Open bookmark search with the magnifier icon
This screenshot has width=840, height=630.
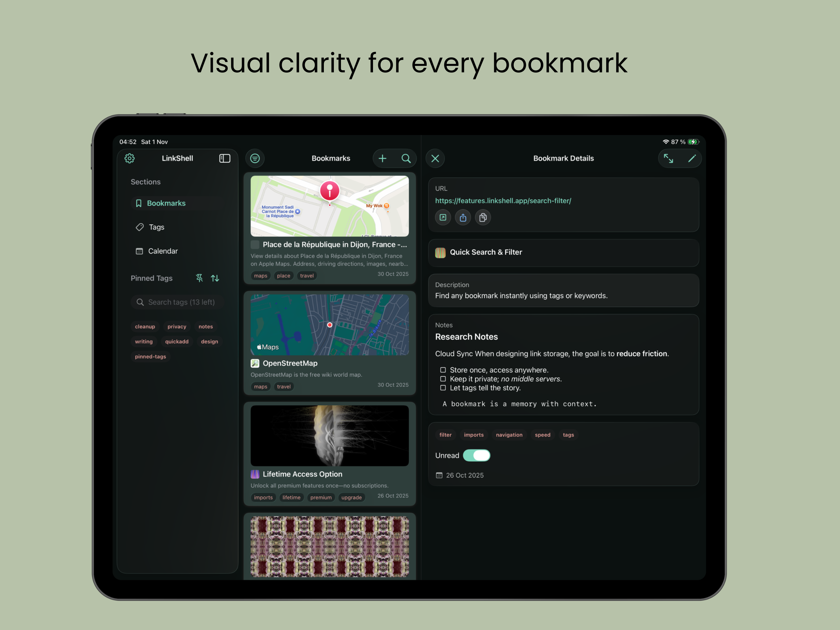tap(406, 158)
